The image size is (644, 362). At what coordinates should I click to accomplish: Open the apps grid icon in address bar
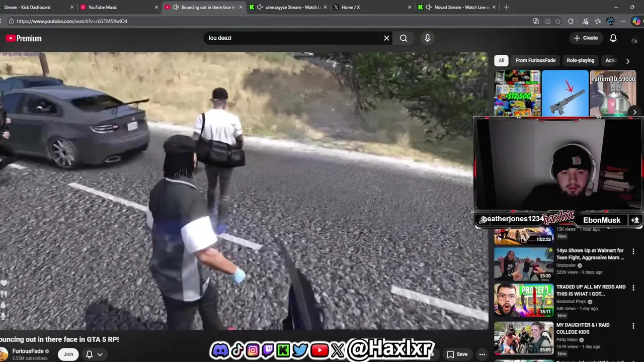pyautogui.click(x=548, y=21)
